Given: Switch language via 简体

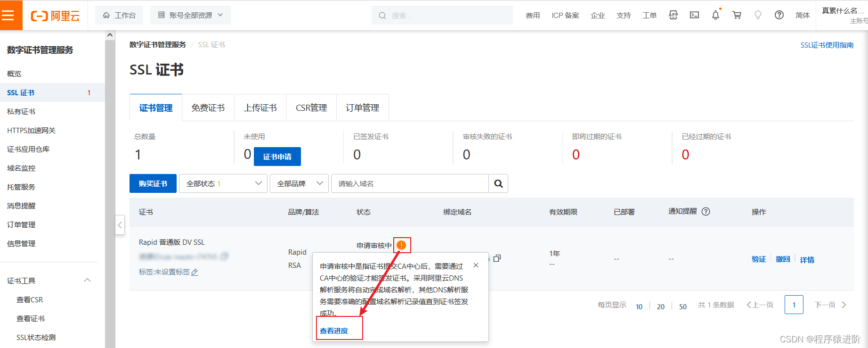Looking at the screenshot, I should coord(803,15).
